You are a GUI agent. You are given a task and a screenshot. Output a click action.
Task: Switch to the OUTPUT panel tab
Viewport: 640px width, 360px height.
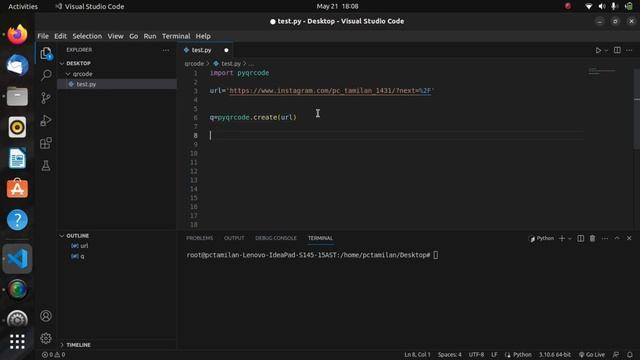(x=234, y=238)
